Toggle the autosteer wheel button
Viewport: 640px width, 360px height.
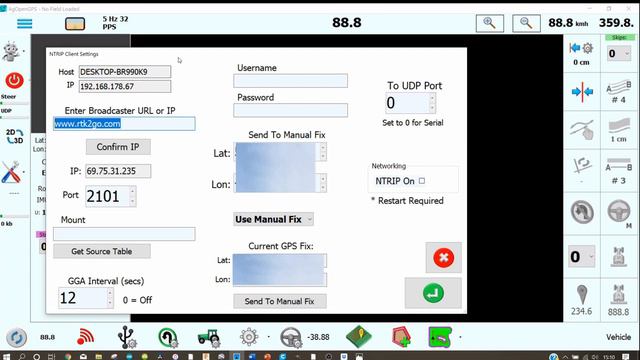coord(619,211)
